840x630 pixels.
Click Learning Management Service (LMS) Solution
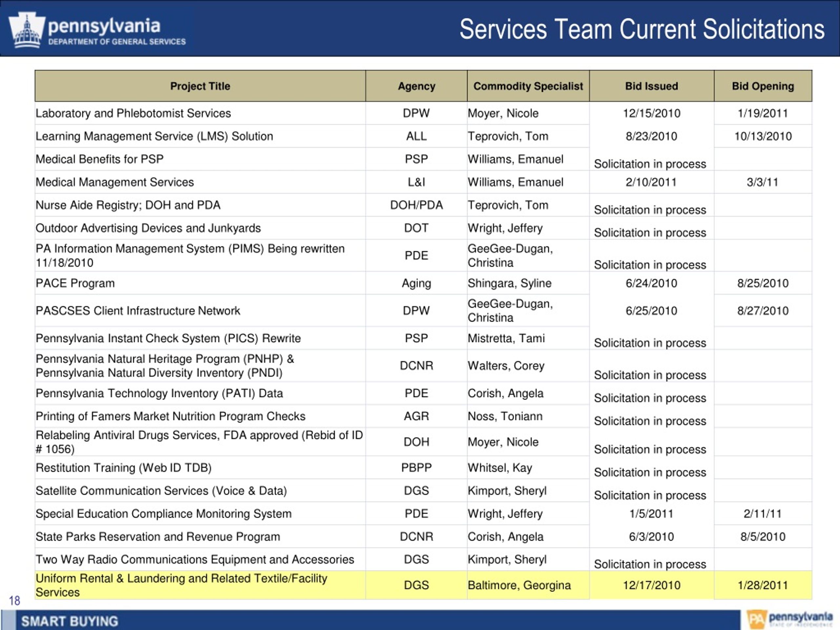tap(154, 136)
